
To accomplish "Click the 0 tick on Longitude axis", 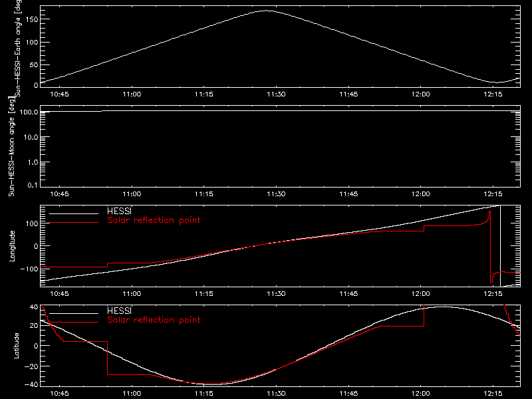I will click(36, 246).
